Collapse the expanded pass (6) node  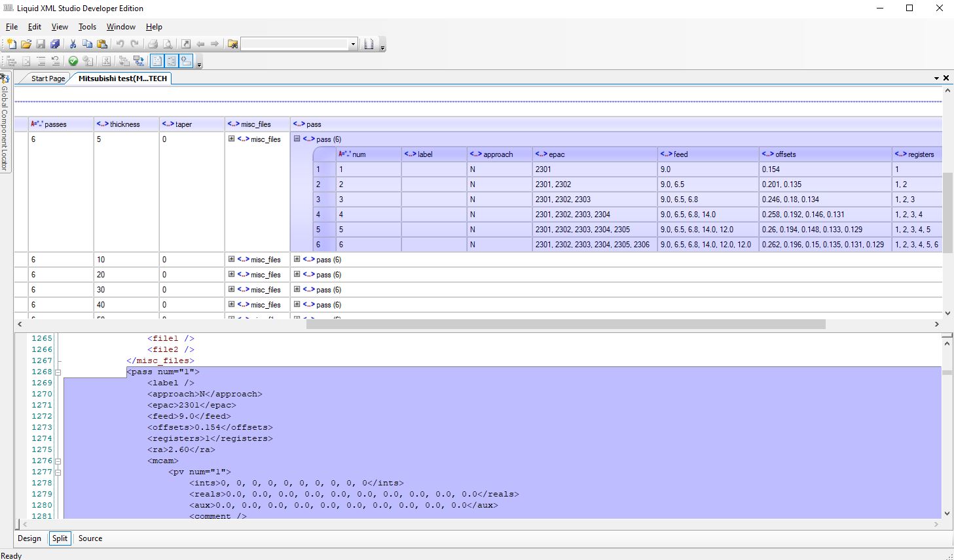tap(297, 139)
